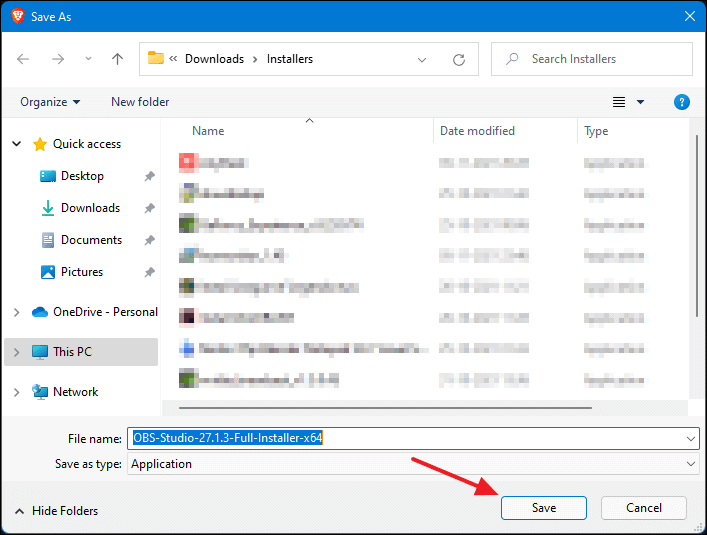This screenshot has height=535, width=707.
Task: Click the search magnifier icon
Action: (512, 59)
